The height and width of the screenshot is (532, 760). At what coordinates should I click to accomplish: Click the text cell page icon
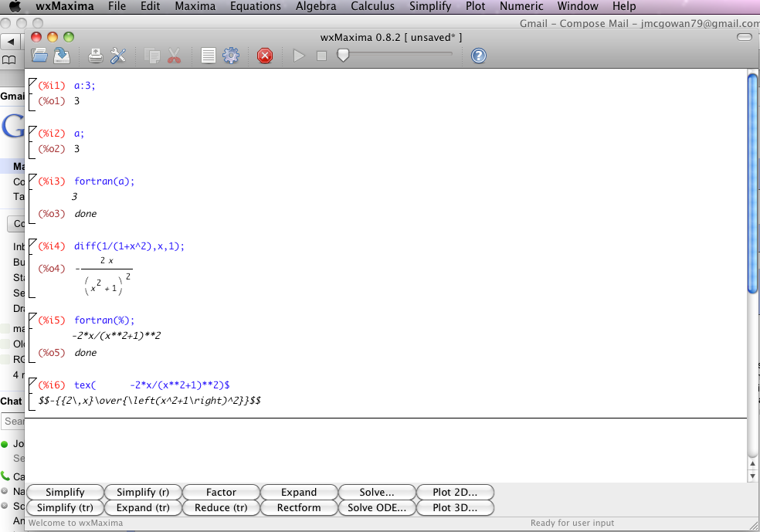coord(209,56)
